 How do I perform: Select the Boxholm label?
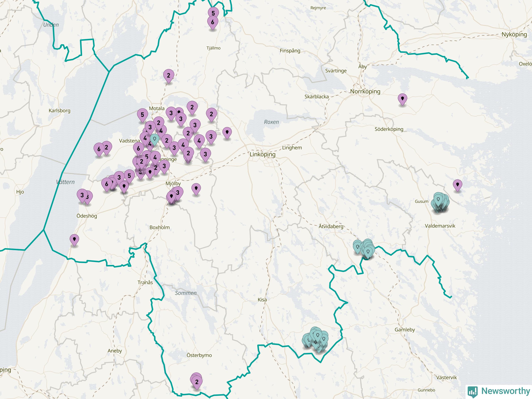[x=159, y=228]
